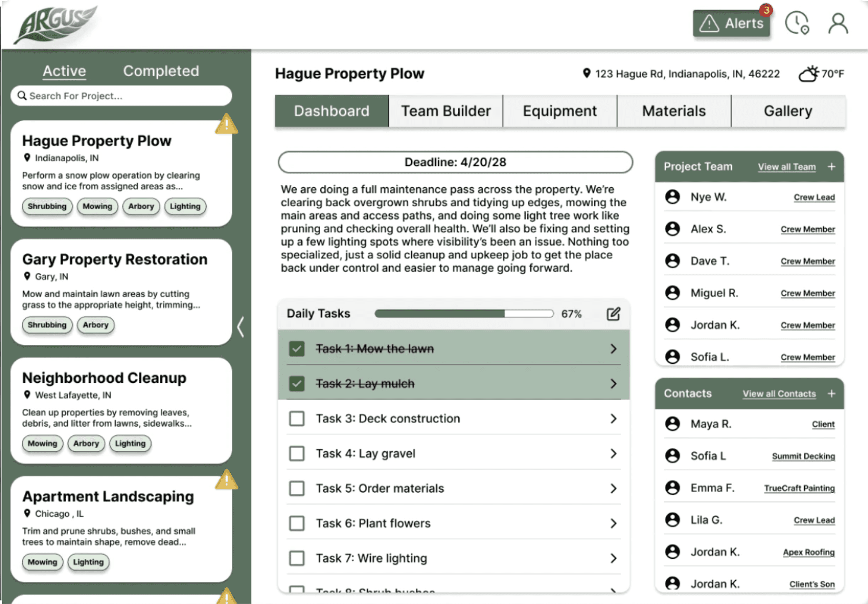868x604 pixels.
Task: Show the Completed projects tab
Action: point(161,71)
